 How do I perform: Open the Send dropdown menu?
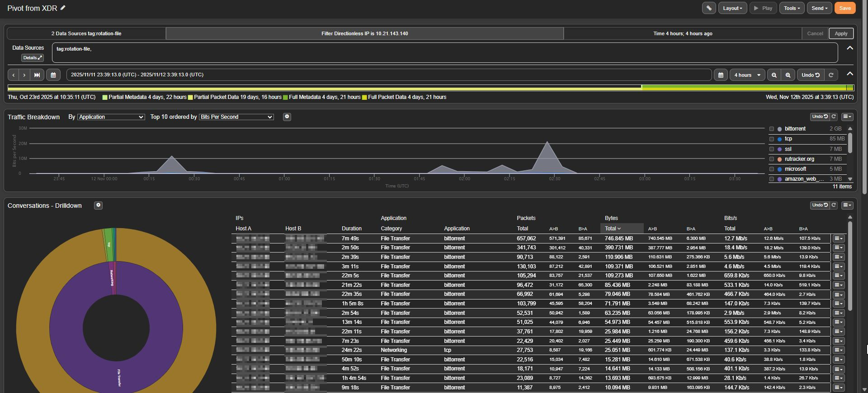(819, 8)
